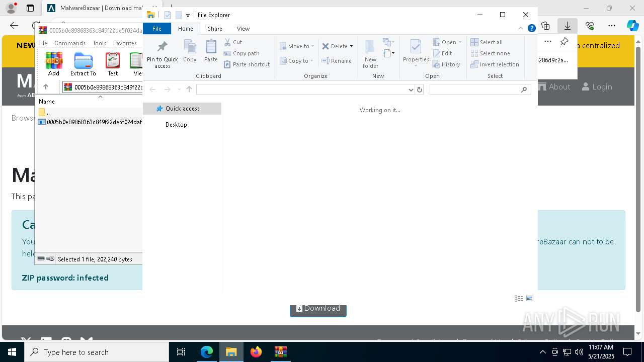The width and height of the screenshot is (644, 362).
Task: Select Desktop in navigation pane
Action: pyautogui.click(x=176, y=125)
